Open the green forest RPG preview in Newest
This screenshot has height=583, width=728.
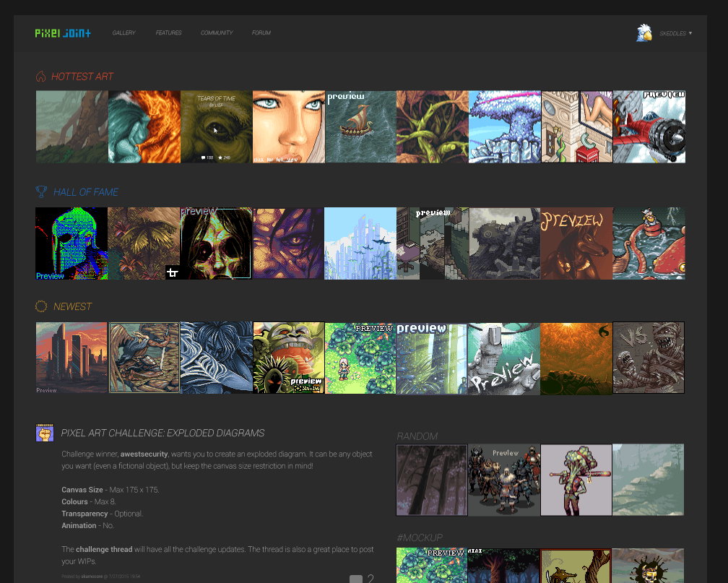360,358
